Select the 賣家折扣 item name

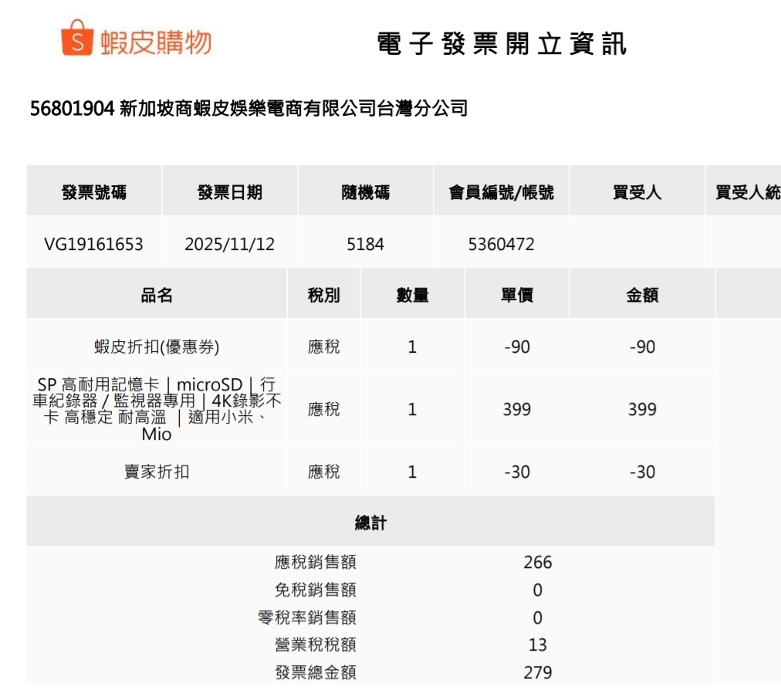pyautogui.click(x=157, y=472)
